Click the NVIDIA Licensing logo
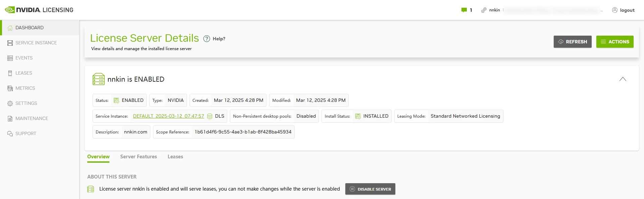 39,10
